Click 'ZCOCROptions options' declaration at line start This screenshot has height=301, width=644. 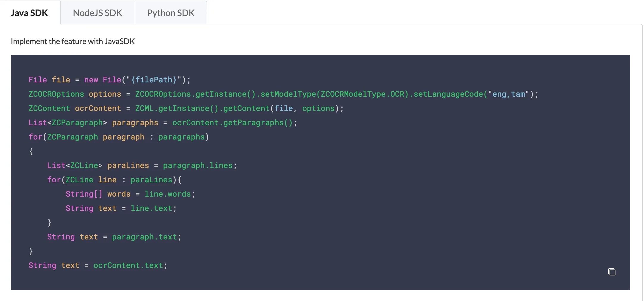pyautogui.click(x=75, y=94)
